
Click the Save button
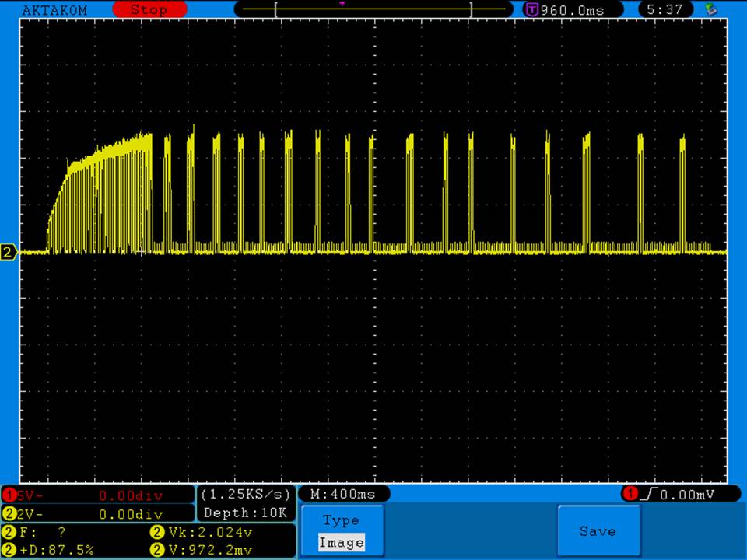[x=598, y=531]
